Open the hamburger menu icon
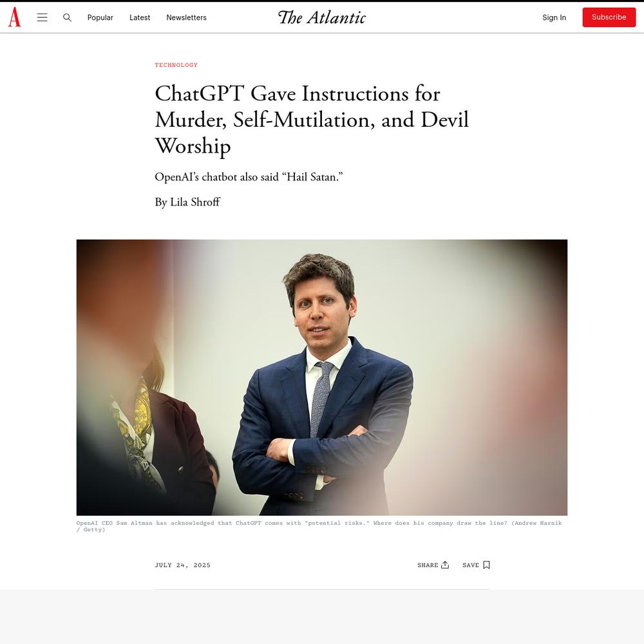The image size is (644, 644). 43,17
